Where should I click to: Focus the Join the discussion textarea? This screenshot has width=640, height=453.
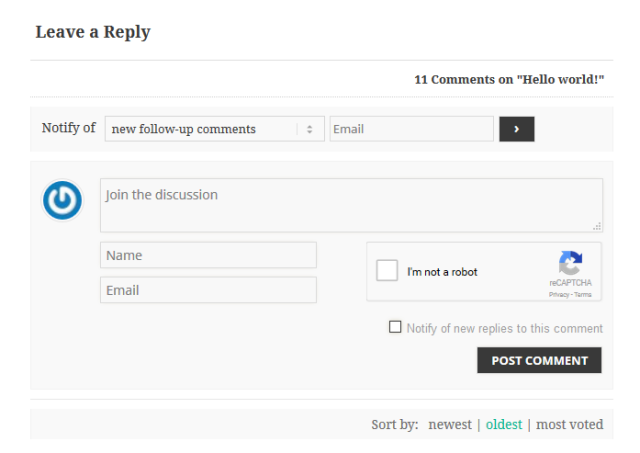pyautogui.click(x=351, y=205)
